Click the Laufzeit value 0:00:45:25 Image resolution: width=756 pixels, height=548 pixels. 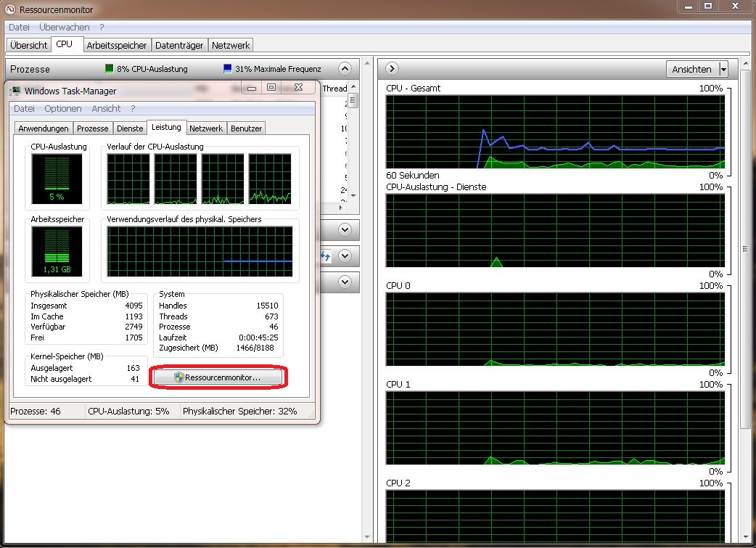(x=258, y=338)
